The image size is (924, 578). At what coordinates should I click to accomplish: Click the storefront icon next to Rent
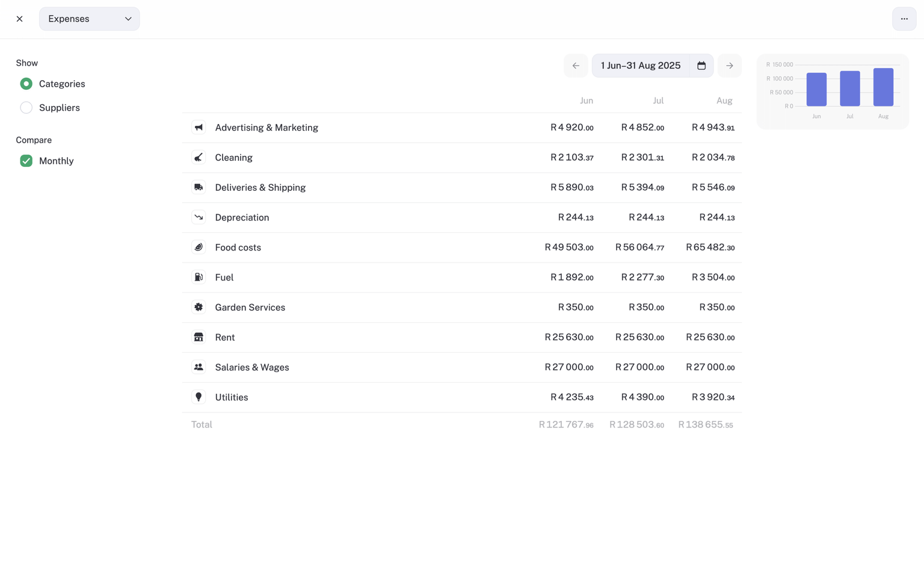[199, 337]
